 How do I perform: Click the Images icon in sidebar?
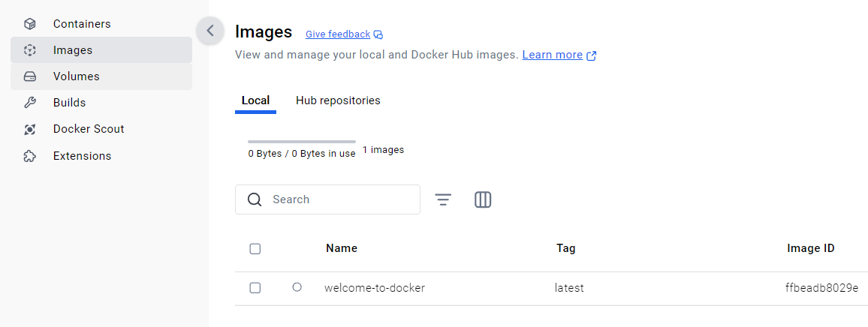[30, 50]
